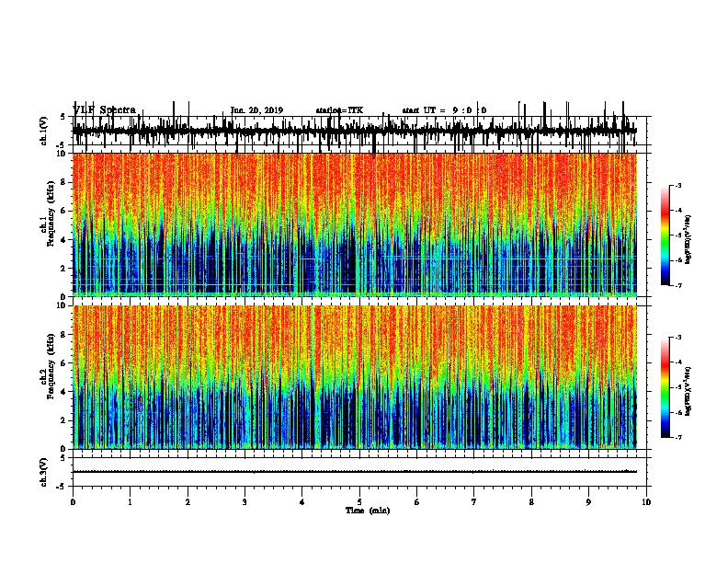Image resolution: width=728 pixels, height=563 pixels.
Task: Click time axis tick label 6
Action: (417, 502)
